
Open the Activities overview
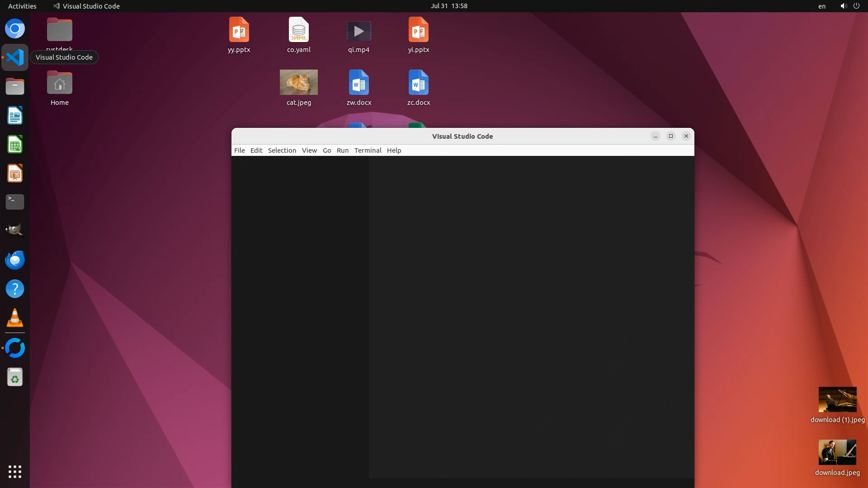point(22,6)
